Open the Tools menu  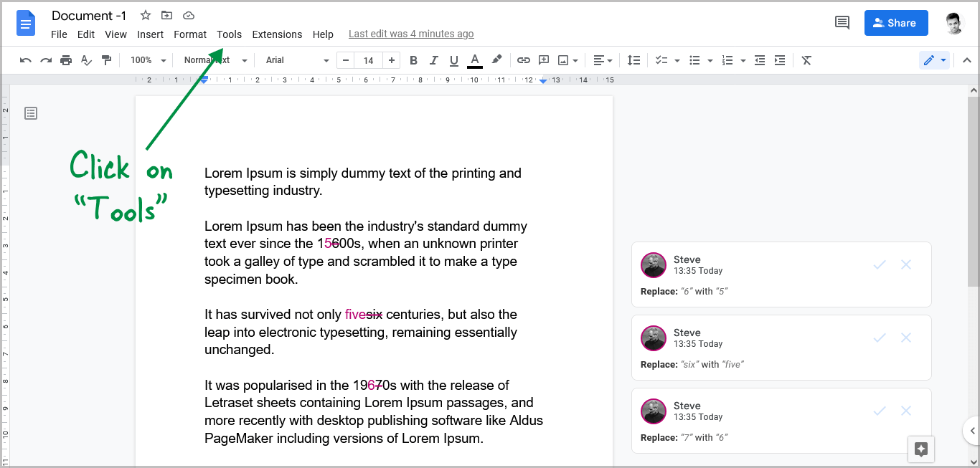tap(229, 34)
